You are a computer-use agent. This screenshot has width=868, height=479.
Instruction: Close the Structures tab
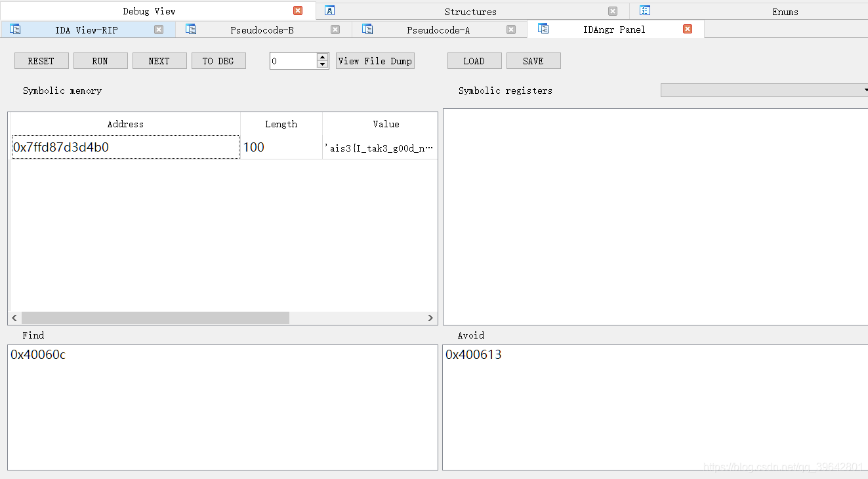pos(613,11)
